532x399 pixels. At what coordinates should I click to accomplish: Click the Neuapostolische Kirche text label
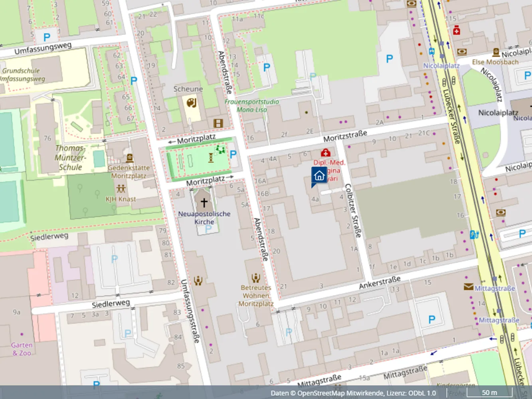204,217
